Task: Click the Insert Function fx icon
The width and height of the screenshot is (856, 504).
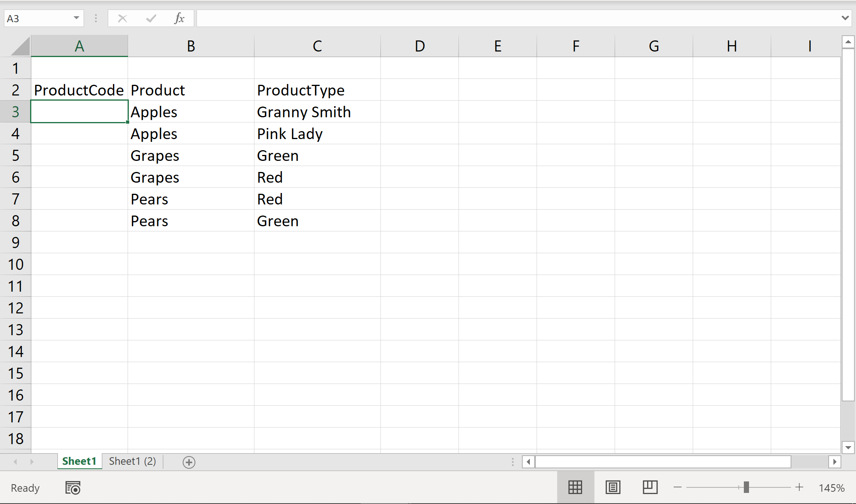Action: pos(179,18)
